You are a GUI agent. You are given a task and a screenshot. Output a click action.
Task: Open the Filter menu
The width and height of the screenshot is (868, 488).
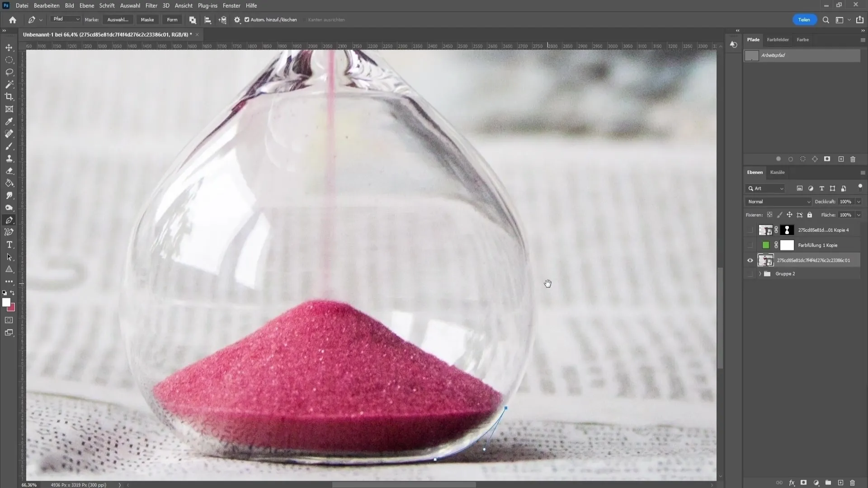(151, 5)
